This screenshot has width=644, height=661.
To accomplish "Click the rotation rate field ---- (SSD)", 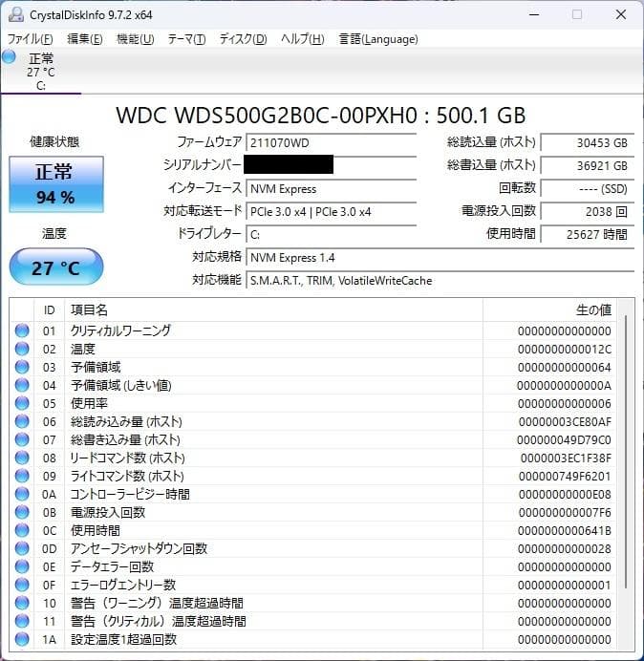I will point(587,188).
